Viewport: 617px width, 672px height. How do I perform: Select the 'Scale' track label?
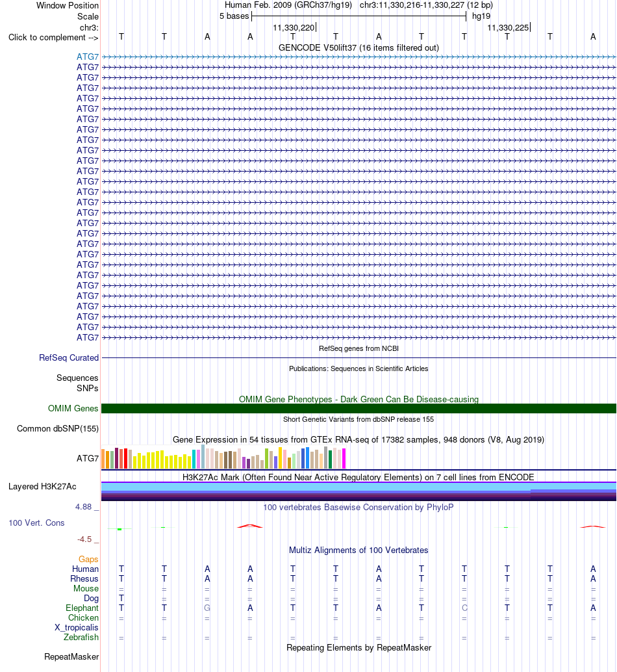coord(88,17)
